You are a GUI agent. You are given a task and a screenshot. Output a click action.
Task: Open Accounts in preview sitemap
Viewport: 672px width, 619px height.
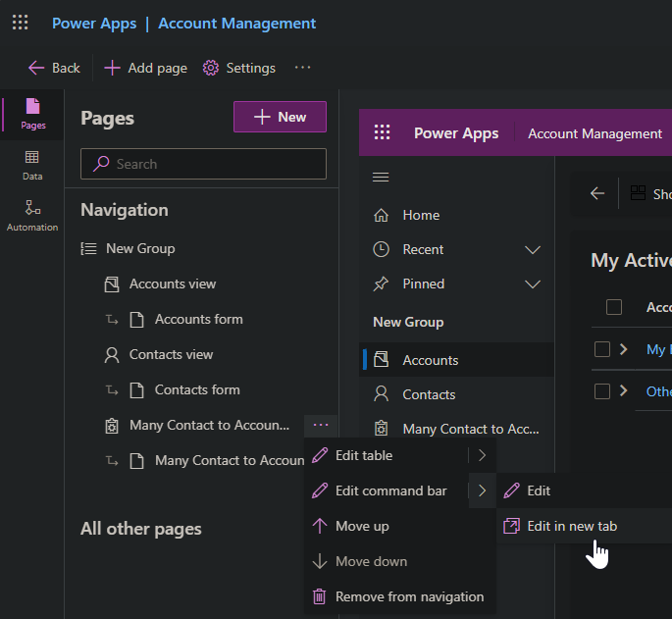(456, 360)
